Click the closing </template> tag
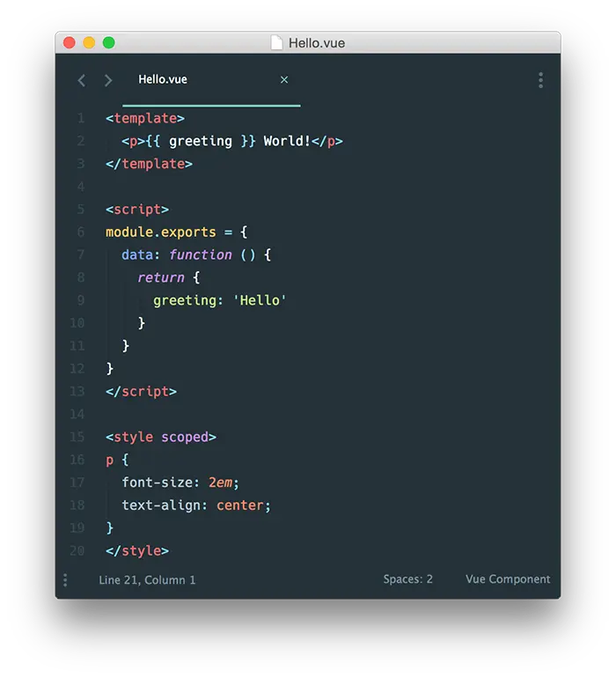This screenshot has height=678, width=616. (x=149, y=164)
